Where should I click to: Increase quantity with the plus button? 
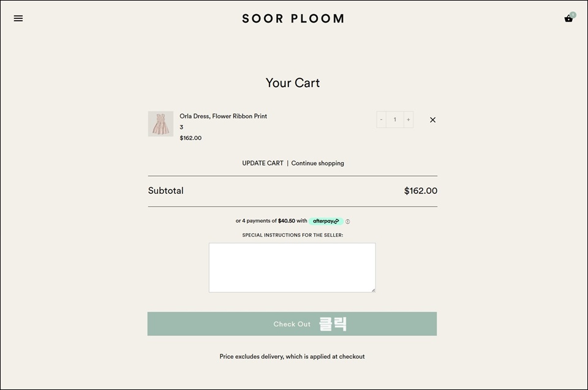point(409,120)
